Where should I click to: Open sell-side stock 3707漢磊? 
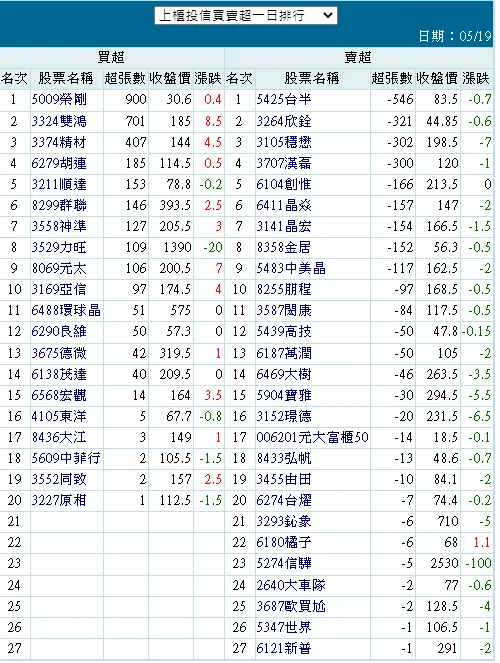coord(284,164)
